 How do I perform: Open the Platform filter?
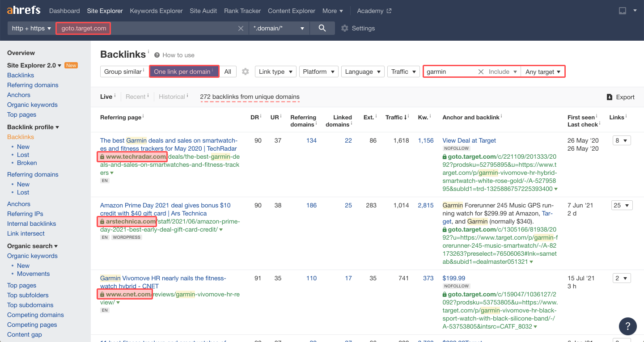[x=318, y=72]
